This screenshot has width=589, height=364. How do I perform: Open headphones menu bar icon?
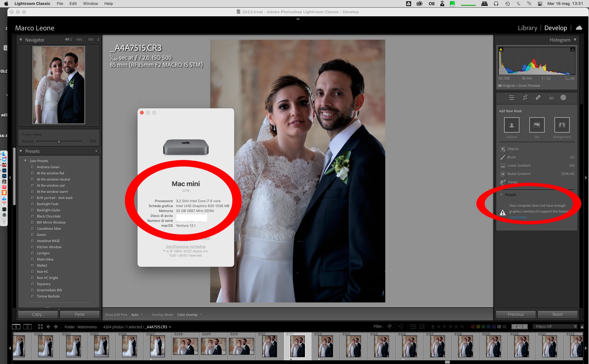coord(496,4)
